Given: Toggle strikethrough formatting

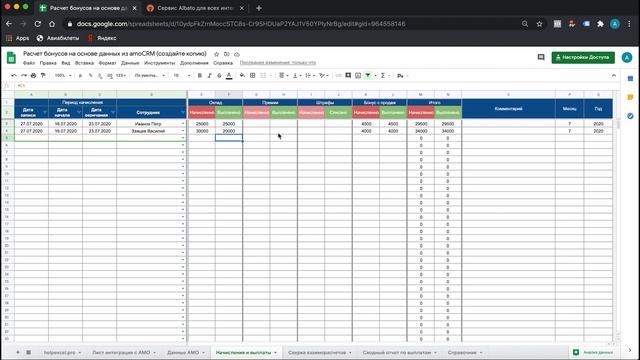Looking at the screenshot, I should point(219,76).
